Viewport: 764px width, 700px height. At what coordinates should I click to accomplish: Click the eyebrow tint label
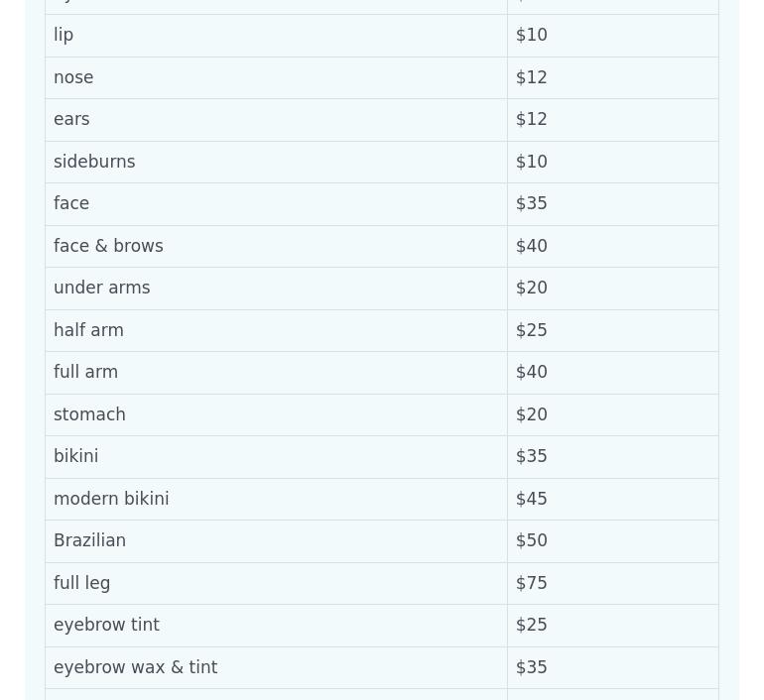pos(106,625)
